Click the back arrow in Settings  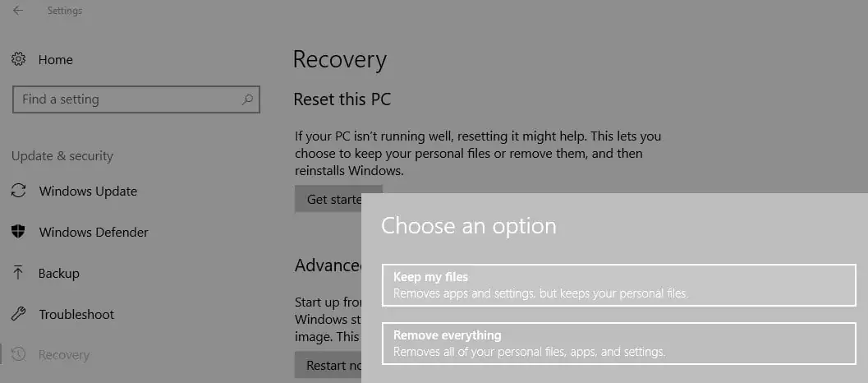[18, 11]
